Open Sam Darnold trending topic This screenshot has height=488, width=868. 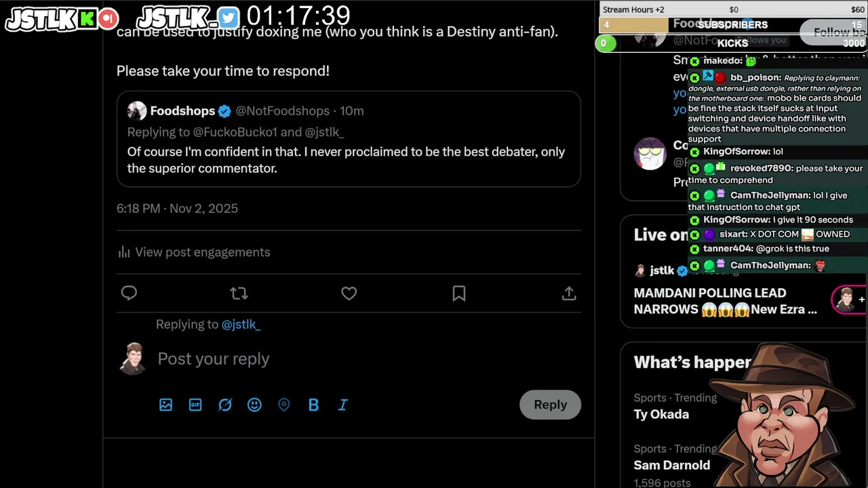pyautogui.click(x=671, y=465)
